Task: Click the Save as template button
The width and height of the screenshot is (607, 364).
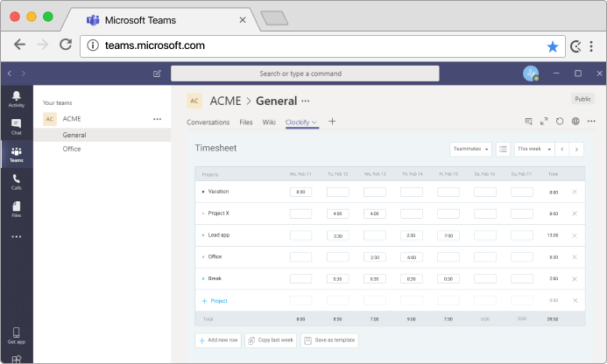Action: point(329,340)
